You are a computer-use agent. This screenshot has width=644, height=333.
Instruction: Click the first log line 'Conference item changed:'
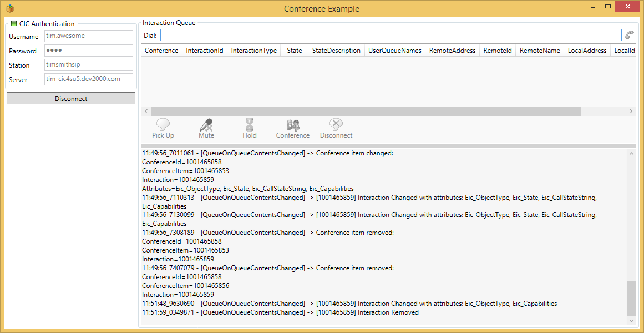(268, 153)
